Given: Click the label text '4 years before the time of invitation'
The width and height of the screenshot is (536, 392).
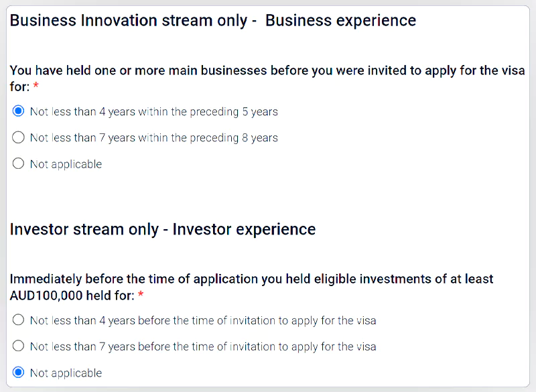Looking at the screenshot, I should (x=203, y=321).
